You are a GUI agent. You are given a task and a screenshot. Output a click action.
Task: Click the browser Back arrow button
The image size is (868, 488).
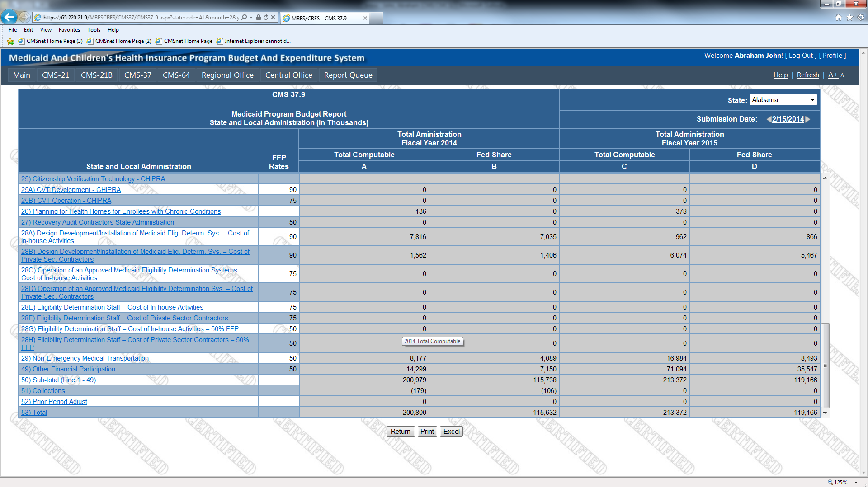(9, 17)
